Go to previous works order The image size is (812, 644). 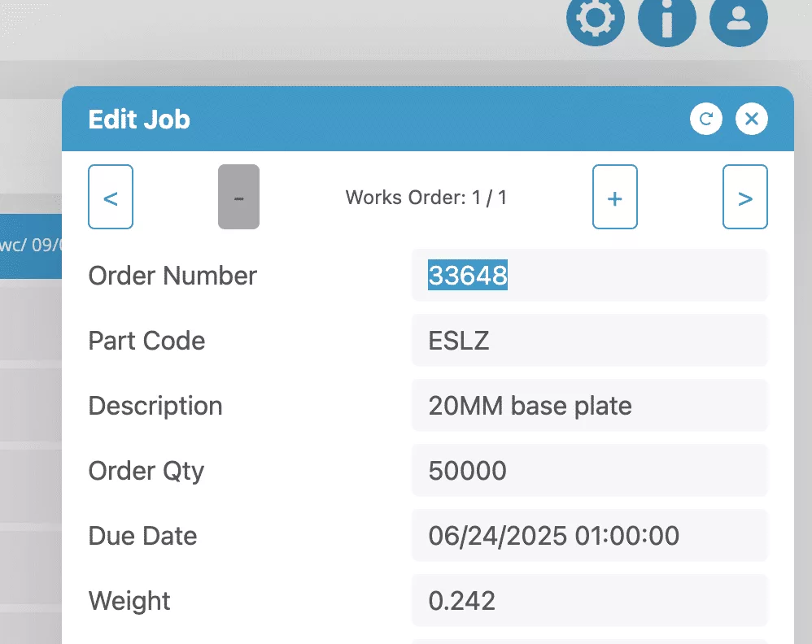pyautogui.click(x=111, y=197)
